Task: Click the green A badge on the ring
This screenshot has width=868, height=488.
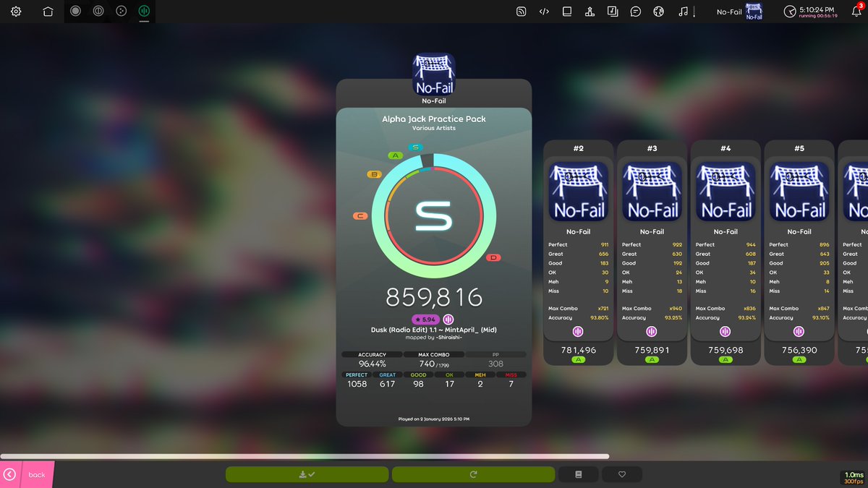Action: tap(395, 155)
